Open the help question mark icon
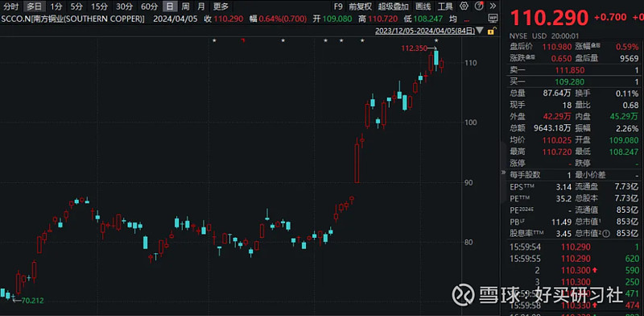Image resolution: width=644 pixels, height=316 pixels. 479,6
